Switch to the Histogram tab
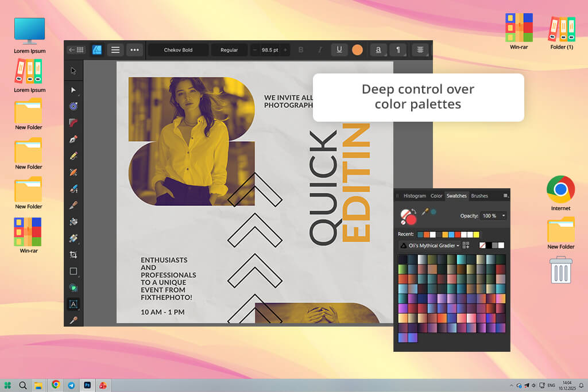The height and width of the screenshot is (392, 588). coord(415,196)
